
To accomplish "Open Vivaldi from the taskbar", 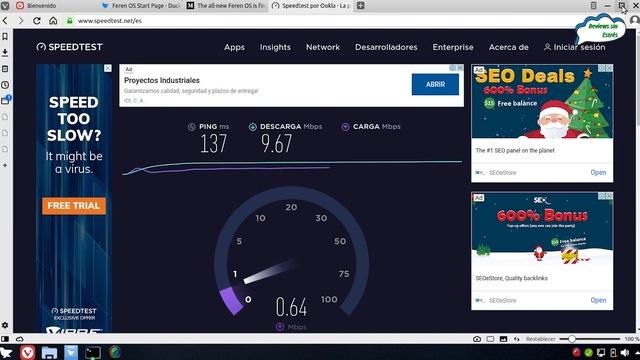I will point(27,352).
